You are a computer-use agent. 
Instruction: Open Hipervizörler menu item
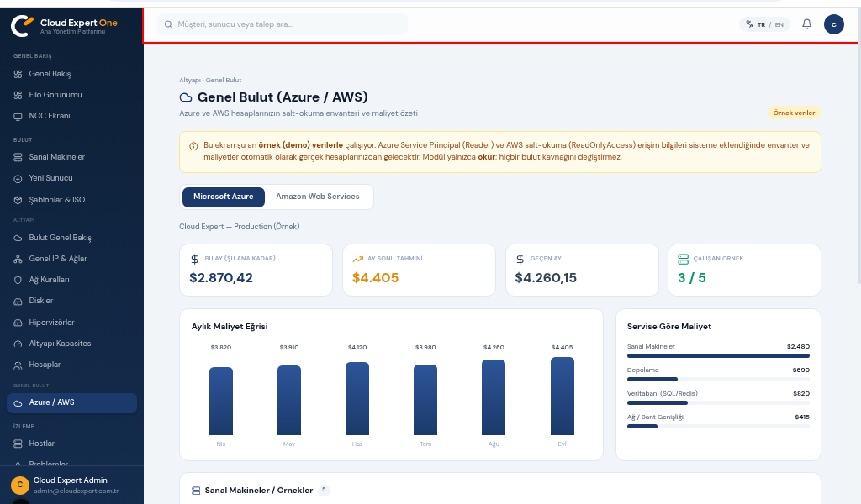72,323
